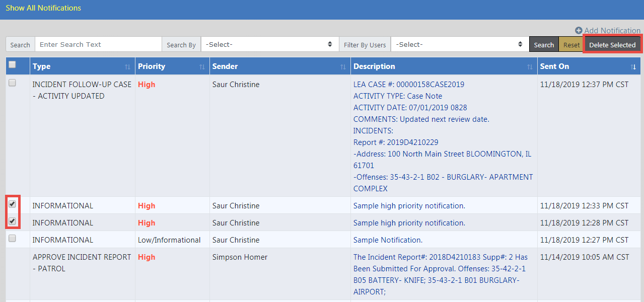This screenshot has height=302, width=644.
Task: Uncheck the 12:33 PM Informational notification checkbox
Action: [13, 204]
